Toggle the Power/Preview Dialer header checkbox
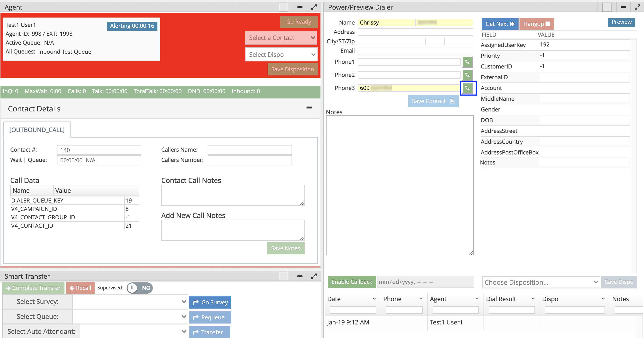 (x=607, y=7)
